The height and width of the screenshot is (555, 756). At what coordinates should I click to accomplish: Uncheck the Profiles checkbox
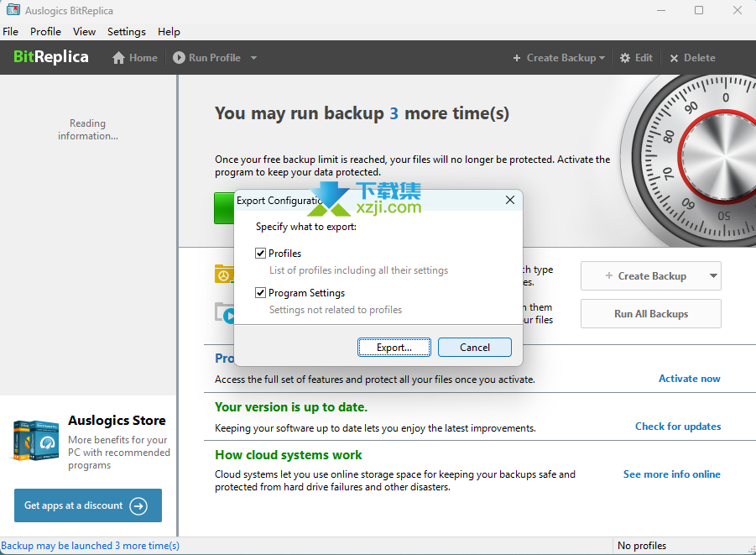click(260, 254)
